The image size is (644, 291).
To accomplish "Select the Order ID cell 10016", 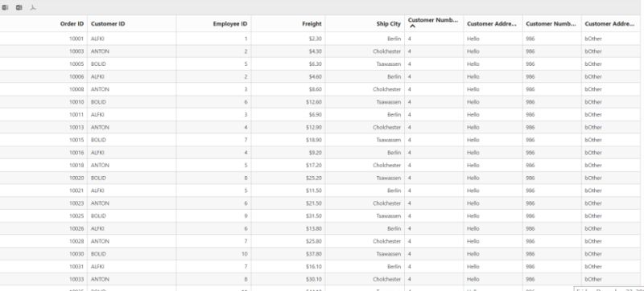I will [x=76, y=153].
